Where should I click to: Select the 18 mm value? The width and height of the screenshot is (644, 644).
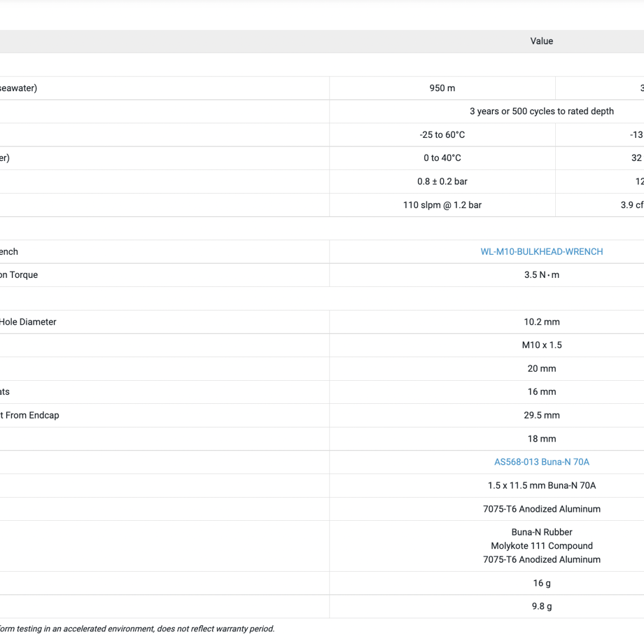pyautogui.click(x=541, y=439)
